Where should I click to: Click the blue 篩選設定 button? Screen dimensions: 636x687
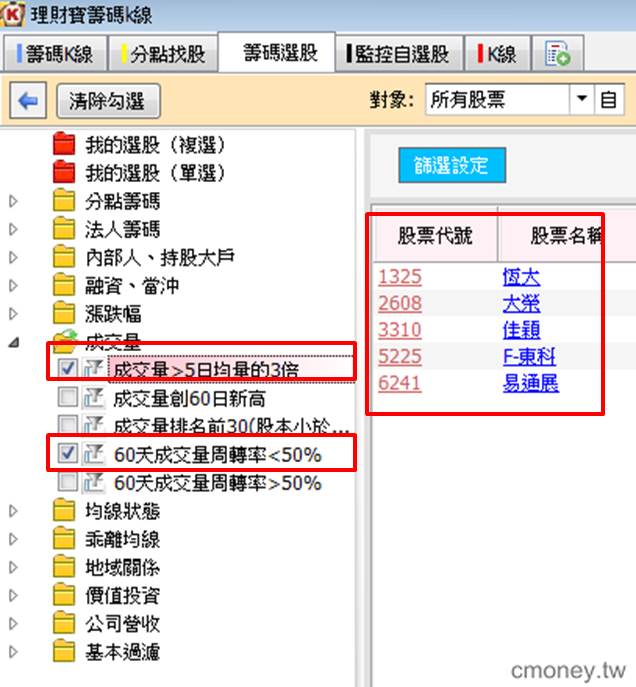point(452,165)
